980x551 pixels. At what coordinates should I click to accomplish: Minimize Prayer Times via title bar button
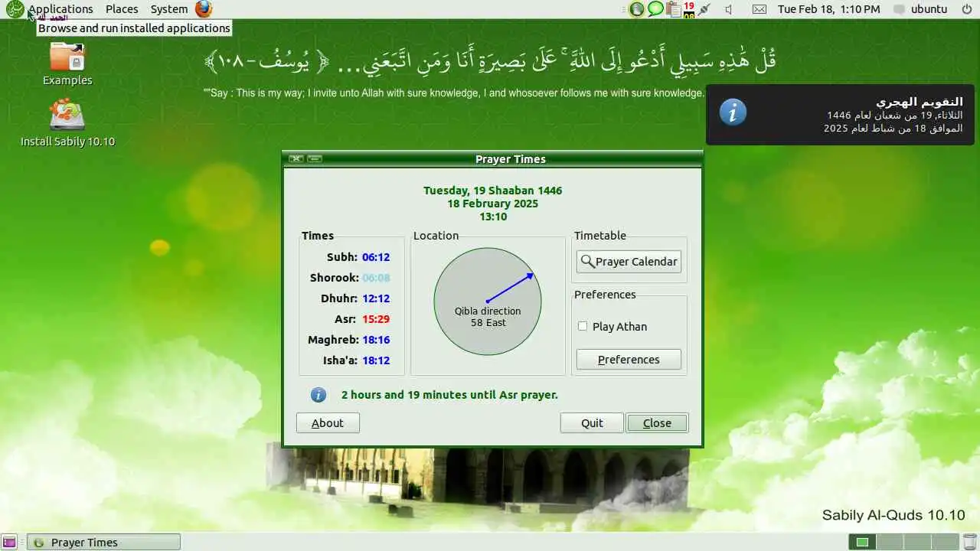coord(315,159)
